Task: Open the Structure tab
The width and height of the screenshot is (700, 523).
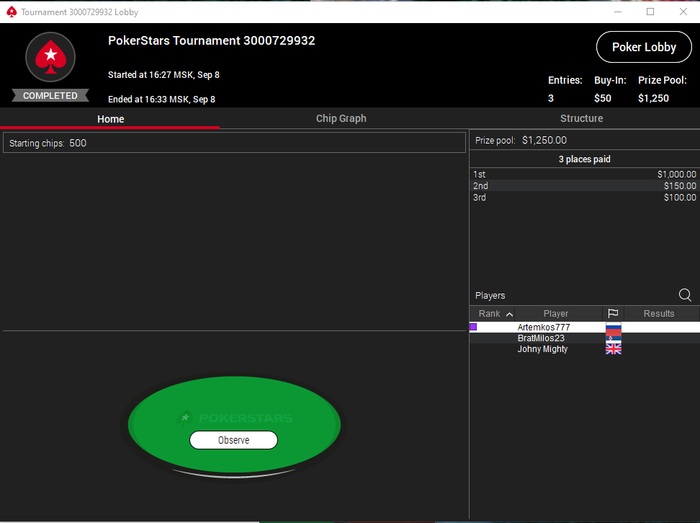Action: click(581, 119)
